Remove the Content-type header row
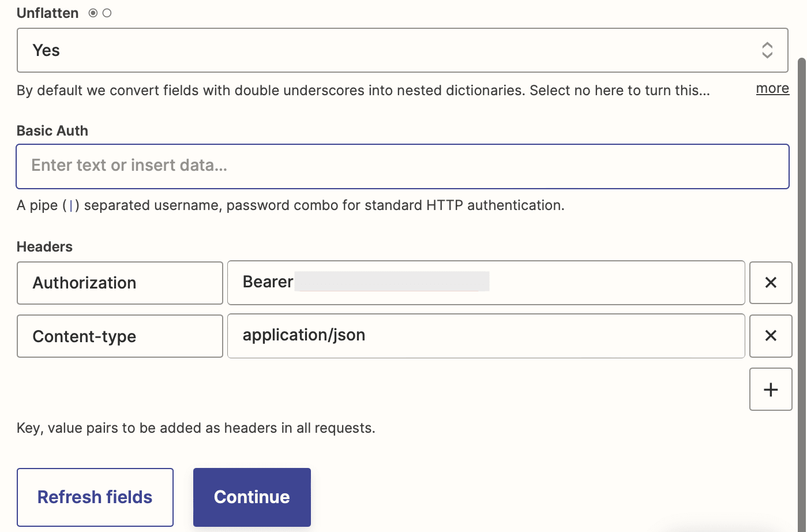807x532 pixels. (771, 336)
